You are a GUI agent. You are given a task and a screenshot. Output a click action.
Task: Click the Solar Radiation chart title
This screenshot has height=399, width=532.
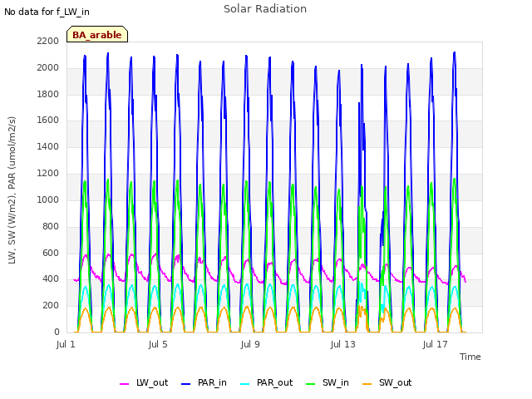265,9
